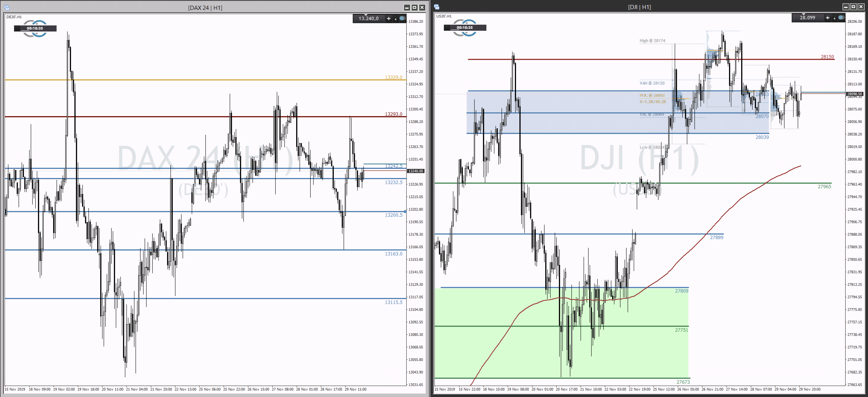Screen dimensions: 868x397
Task: Click the High @ 28174 profile label
Action: click(x=652, y=41)
